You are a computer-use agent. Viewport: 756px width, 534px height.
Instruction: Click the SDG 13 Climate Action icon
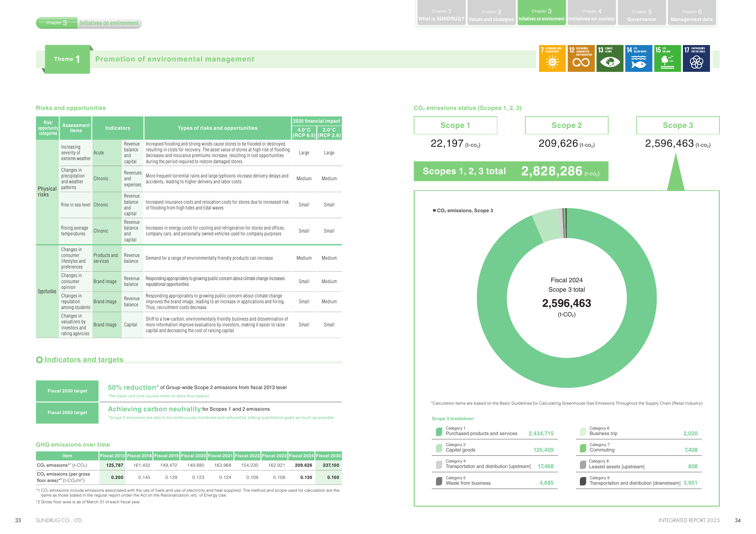tap(610, 58)
